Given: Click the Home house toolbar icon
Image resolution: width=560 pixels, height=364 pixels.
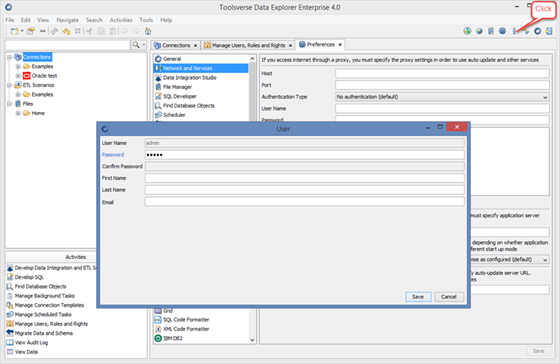Looking at the screenshot, I should (148, 31).
